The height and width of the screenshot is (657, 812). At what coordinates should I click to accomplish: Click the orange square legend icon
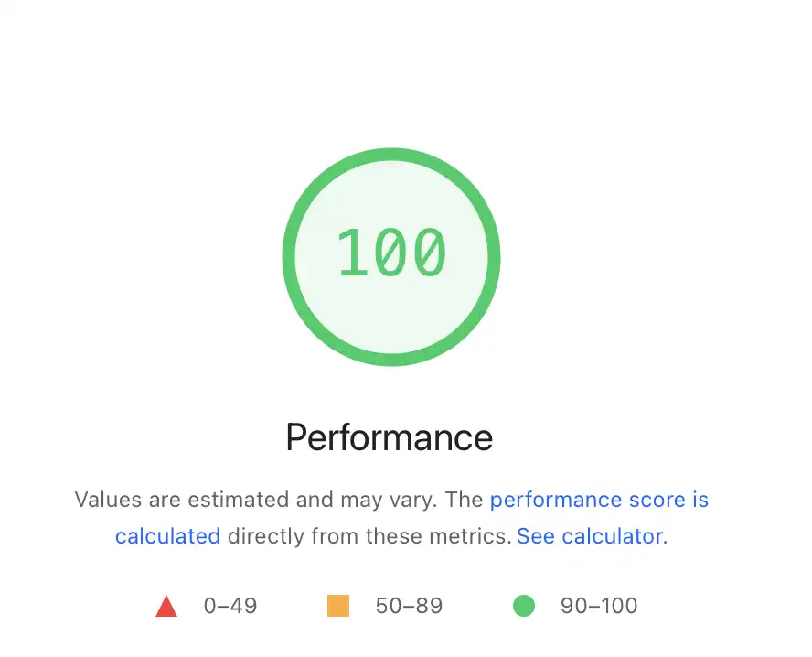coord(338,606)
